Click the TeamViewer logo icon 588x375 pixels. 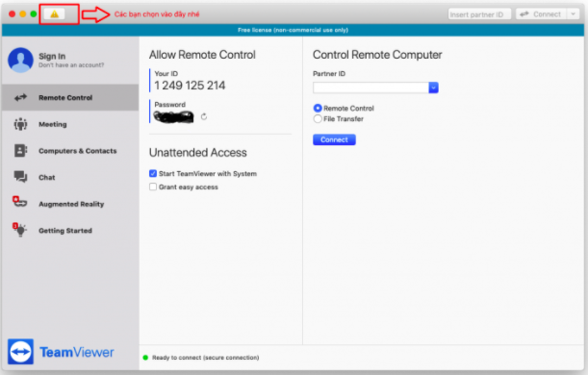[x=20, y=352]
